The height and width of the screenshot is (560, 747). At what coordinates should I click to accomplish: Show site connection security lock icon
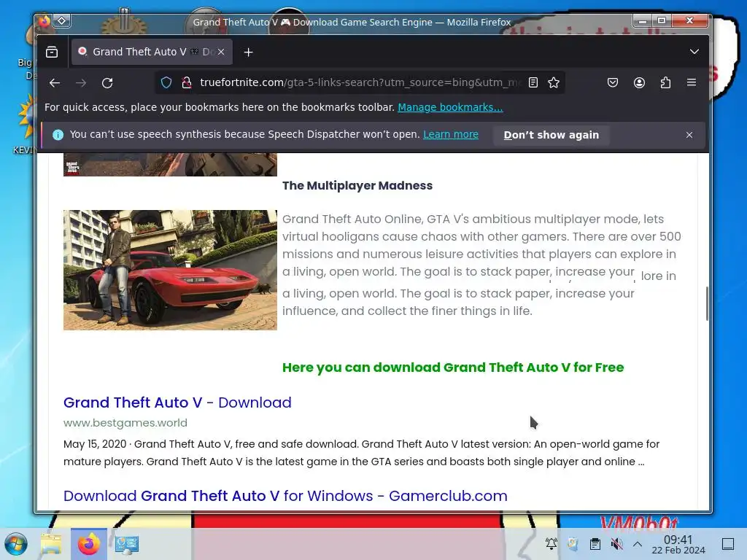[187, 83]
